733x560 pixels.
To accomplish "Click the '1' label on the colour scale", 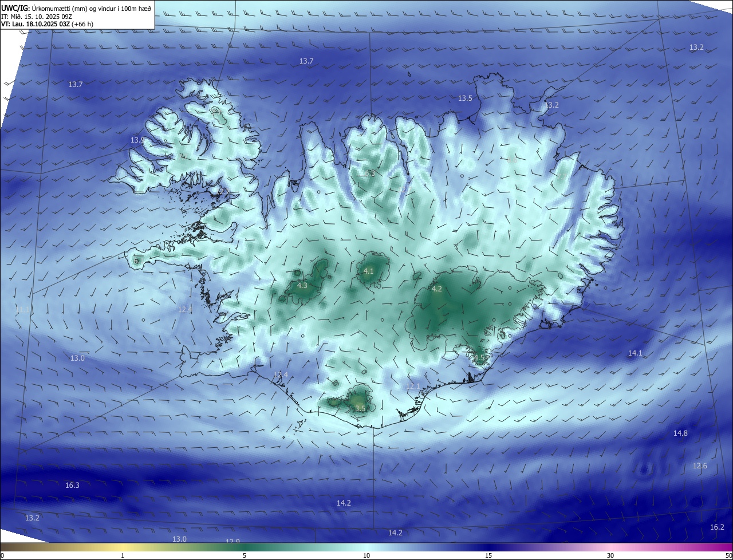I will pyautogui.click(x=123, y=555).
